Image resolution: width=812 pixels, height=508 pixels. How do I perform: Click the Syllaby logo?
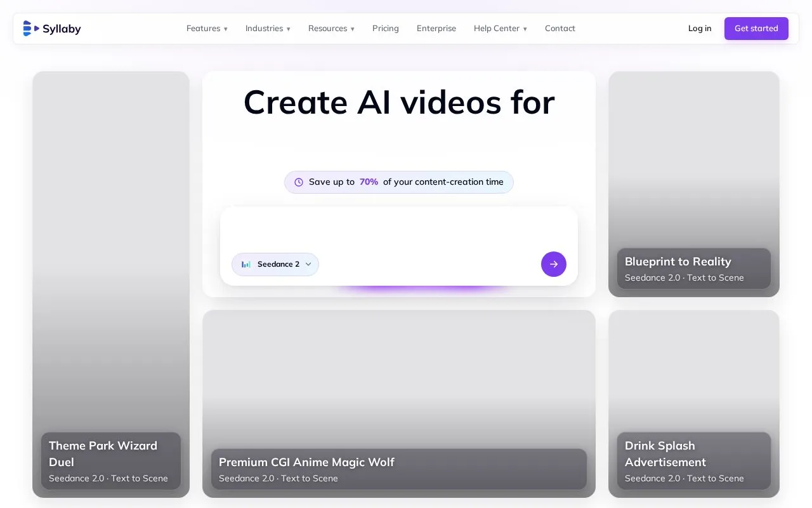point(52,29)
